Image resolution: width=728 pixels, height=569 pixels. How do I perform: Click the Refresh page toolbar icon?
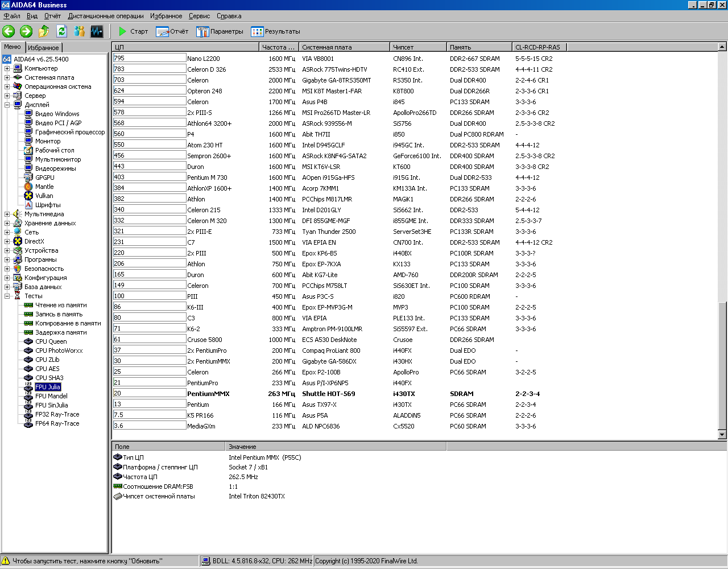pyautogui.click(x=61, y=31)
